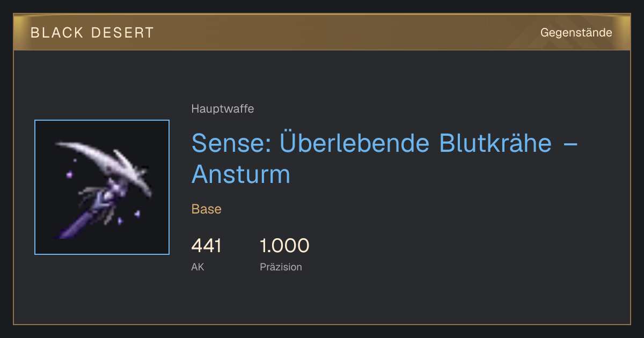The width and height of the screenshot is (644, 338).
Task: Go to the Gegenstände section
Action: click(x=576, y=33)
